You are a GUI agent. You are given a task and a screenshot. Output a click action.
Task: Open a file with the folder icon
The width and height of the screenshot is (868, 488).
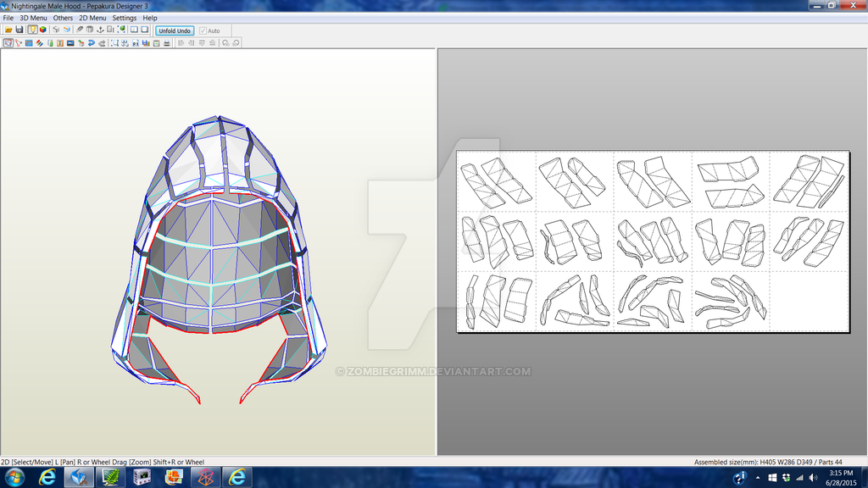8,30
